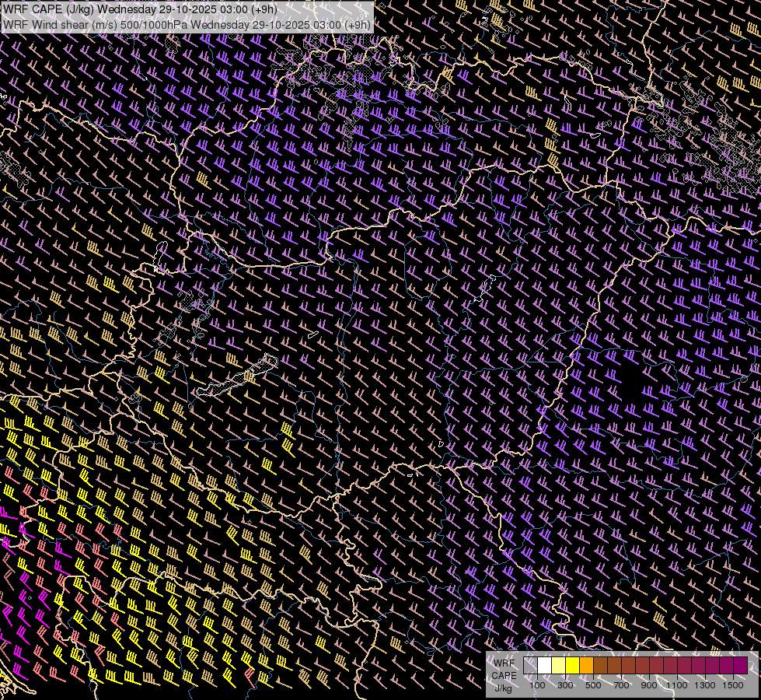
Task: Click the '1500' legend tick label
Action: [733, 685]
